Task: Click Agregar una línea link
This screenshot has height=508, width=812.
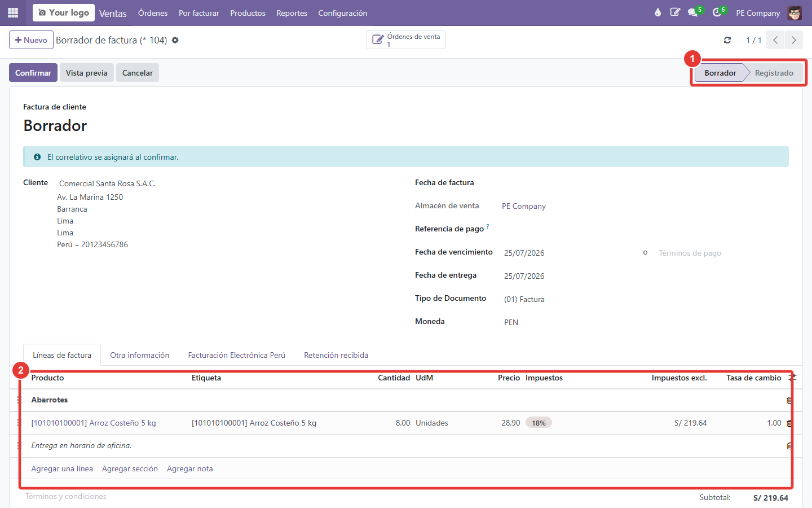Action: [62, 468]
